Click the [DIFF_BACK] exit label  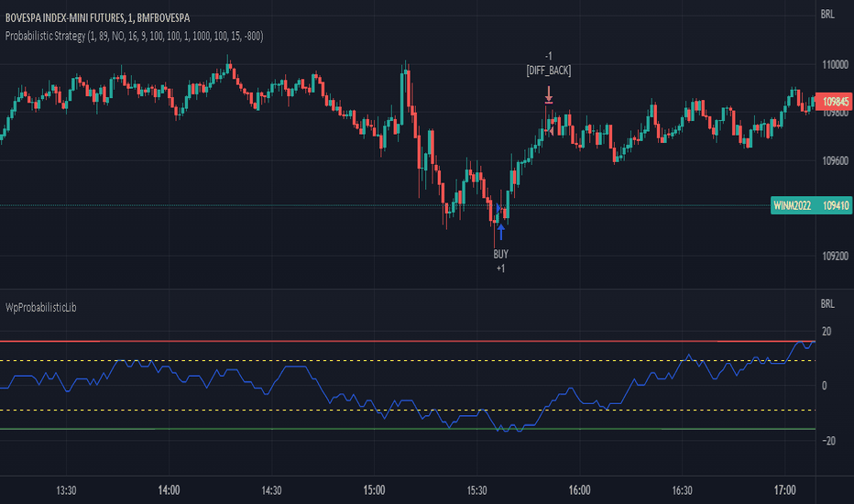tap(549, 71)
